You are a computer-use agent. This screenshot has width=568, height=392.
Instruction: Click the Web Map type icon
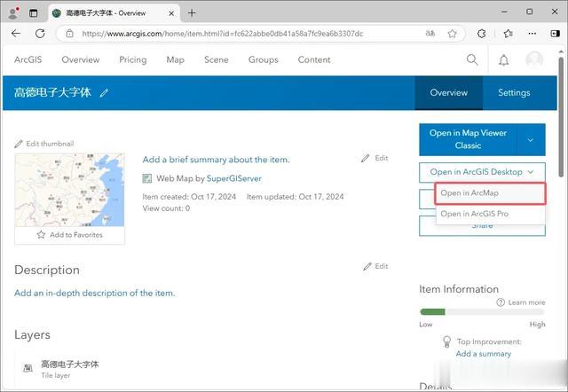[146, 178]
